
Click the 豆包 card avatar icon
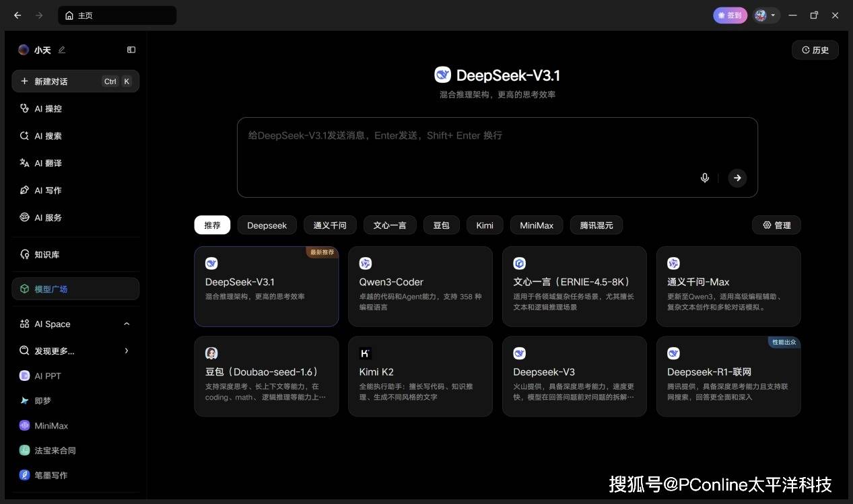[x=211, y=353]
